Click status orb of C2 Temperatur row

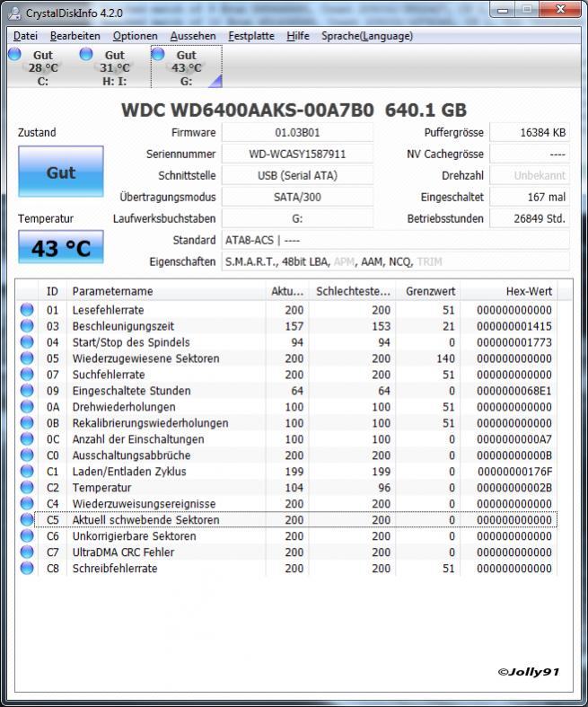click(27, 488)
